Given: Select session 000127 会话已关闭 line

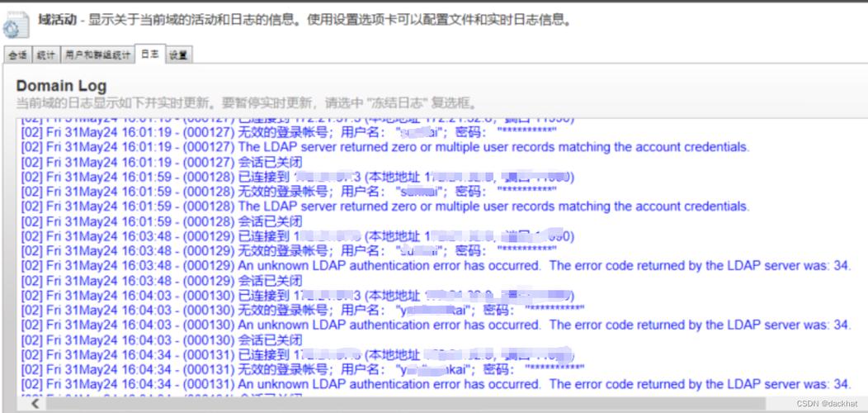Looking at the screenshot, I should pyautogui.click(x=162, y=163).
